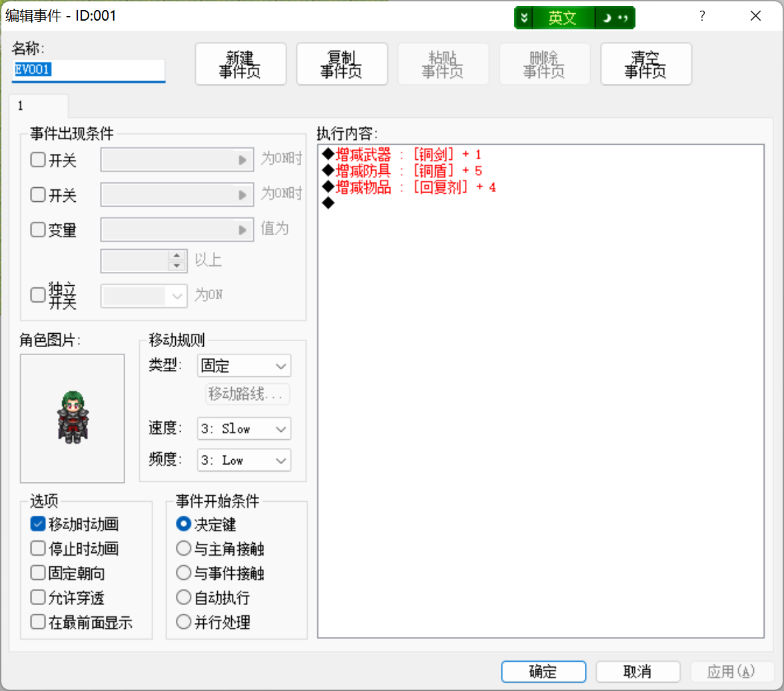Check the 固定朝向 option
Image resolution: width=784 pixels, height=691 pixels.
pyautogui.click(x=38, y=573)
